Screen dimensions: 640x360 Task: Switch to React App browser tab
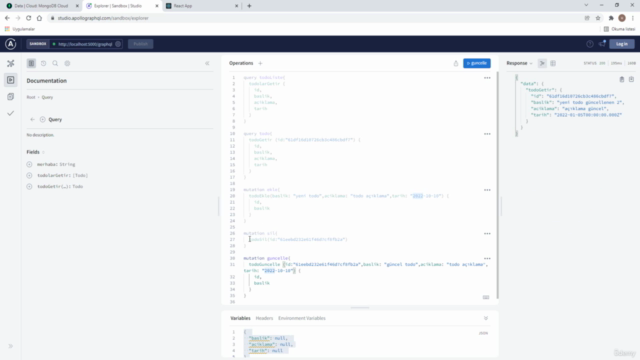click(x=202, y=6)
